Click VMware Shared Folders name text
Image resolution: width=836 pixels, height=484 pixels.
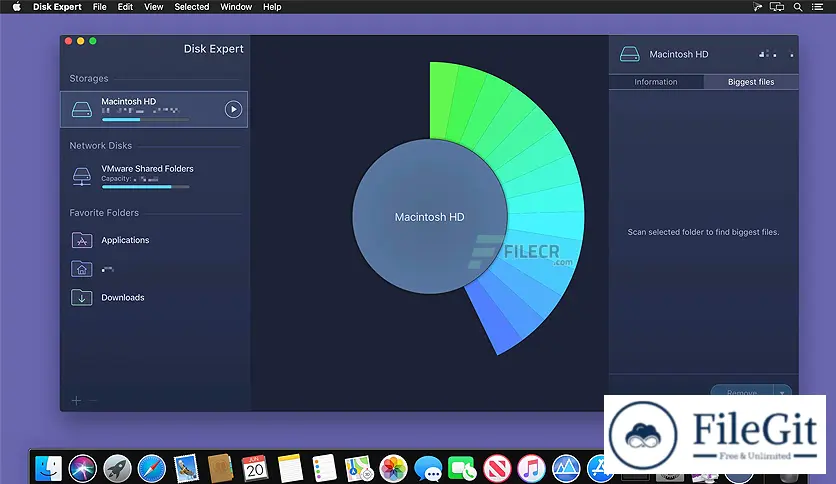click(x=147, y=168)
